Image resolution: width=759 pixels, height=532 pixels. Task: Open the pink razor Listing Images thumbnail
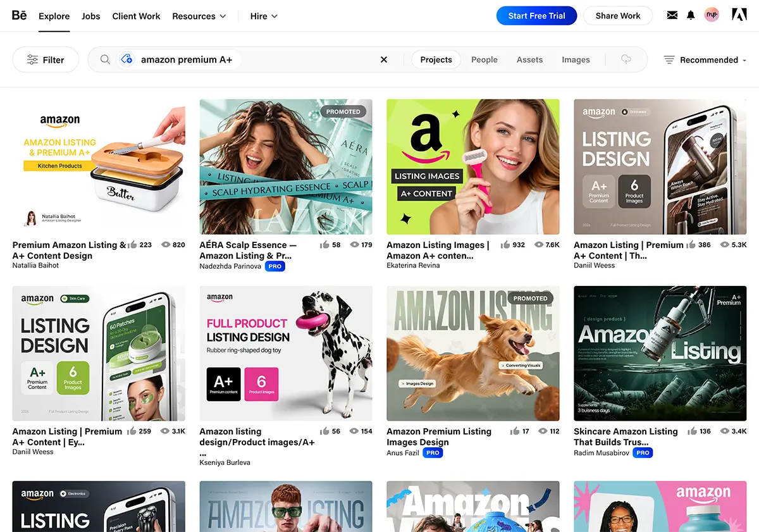(x=473, y=167)
